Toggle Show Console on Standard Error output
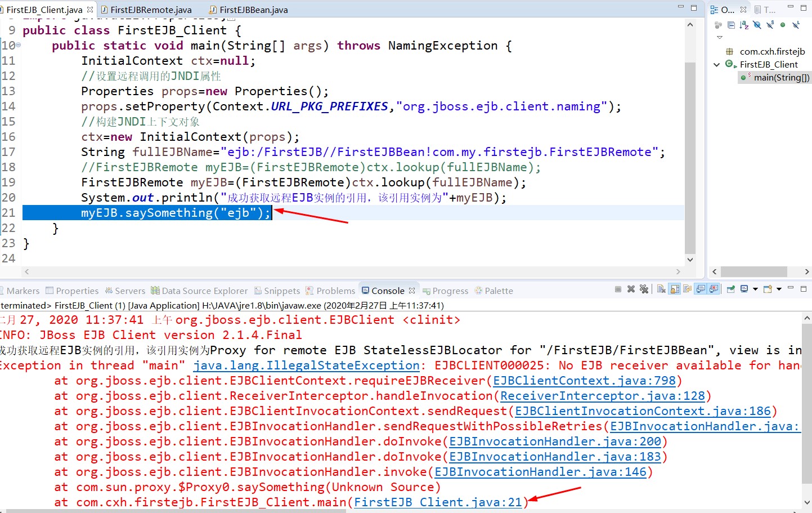This screenshot has height=513, width=812. click(713, 289)
